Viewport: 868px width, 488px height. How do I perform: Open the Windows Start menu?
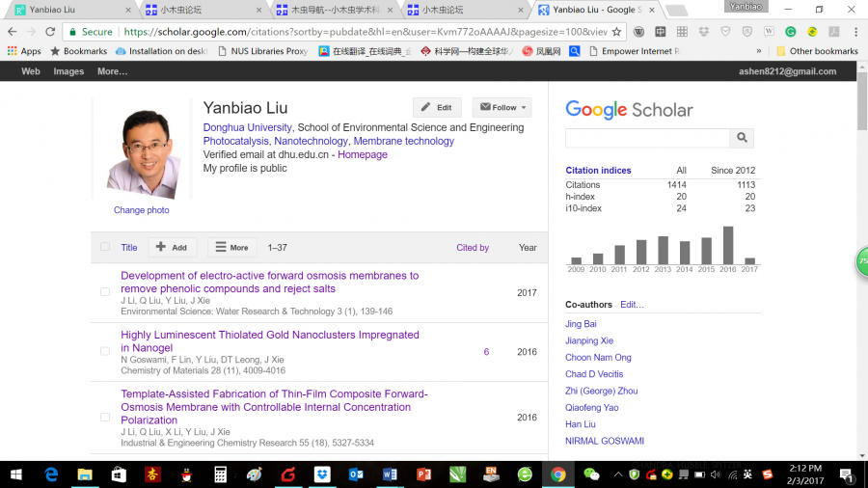(16, 474)
